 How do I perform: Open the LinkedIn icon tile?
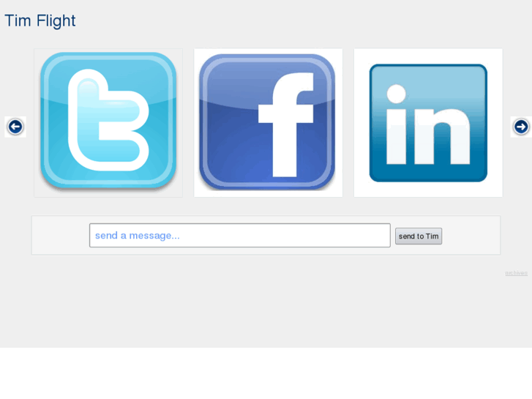428,122
